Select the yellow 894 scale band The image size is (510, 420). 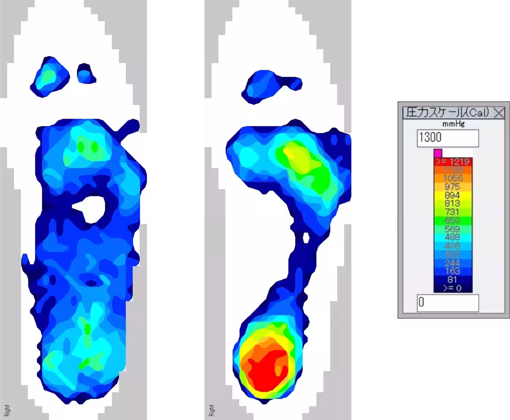click(453, 195)
